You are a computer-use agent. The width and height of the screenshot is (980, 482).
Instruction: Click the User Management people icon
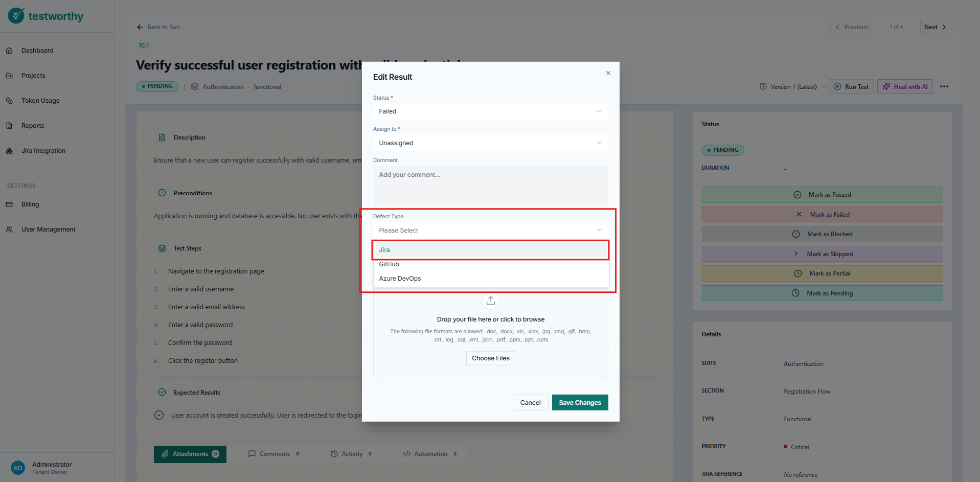click(x=9, y=229)
